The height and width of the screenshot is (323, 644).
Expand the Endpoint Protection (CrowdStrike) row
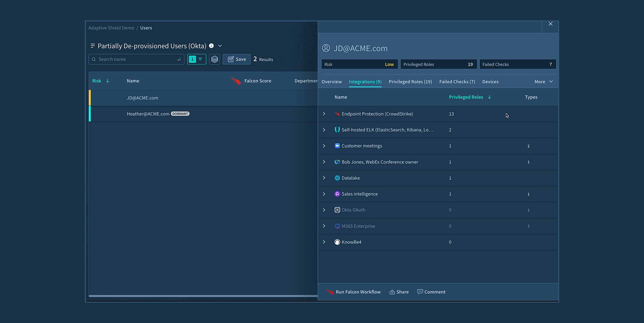click(x=324, y=114)
